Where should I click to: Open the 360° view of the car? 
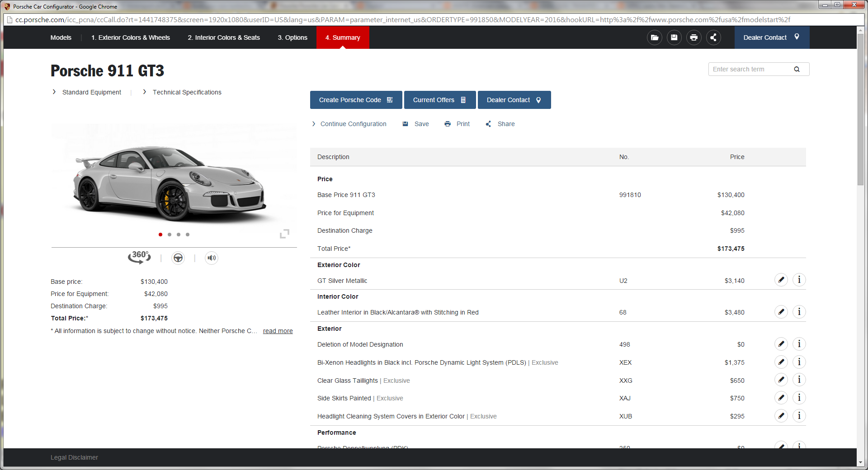click(139, 257)
